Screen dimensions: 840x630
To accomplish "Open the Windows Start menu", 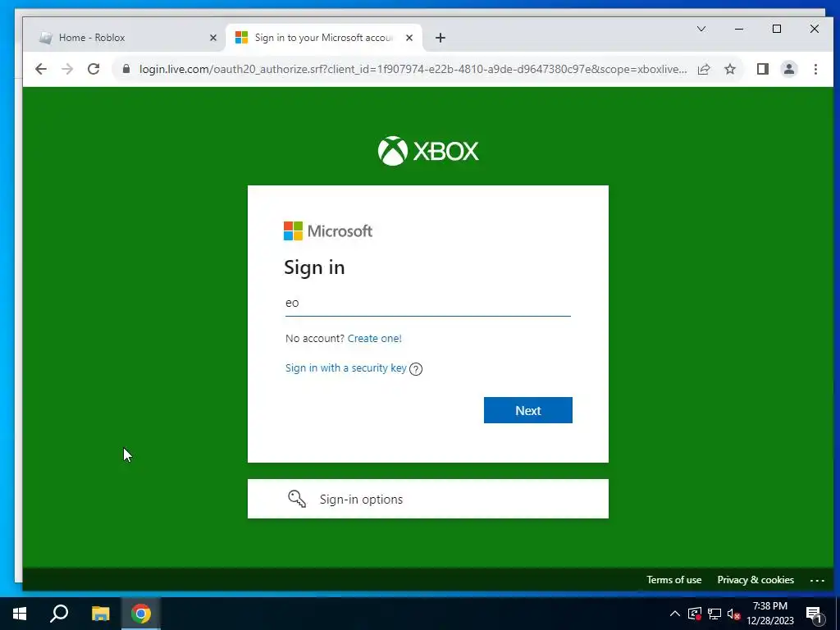I will 20,614.
